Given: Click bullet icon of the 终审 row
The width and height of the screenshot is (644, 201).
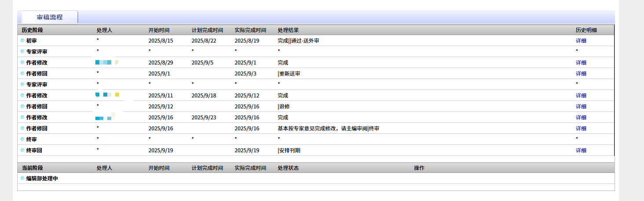Looking at the screenshot, I should [x=22, y=139].
